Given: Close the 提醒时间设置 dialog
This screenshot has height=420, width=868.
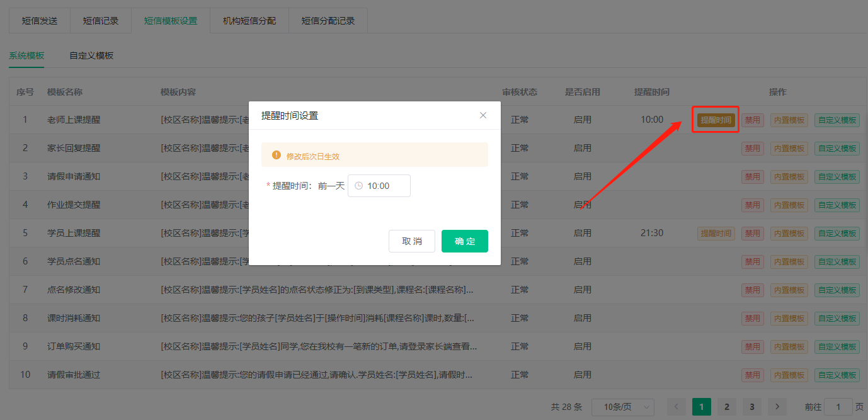Looking at the screenshot, I should pos(483,115).
